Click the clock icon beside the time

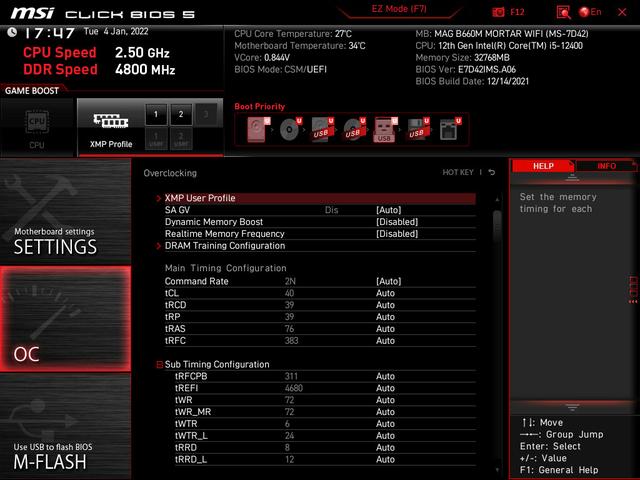point(12,32)
